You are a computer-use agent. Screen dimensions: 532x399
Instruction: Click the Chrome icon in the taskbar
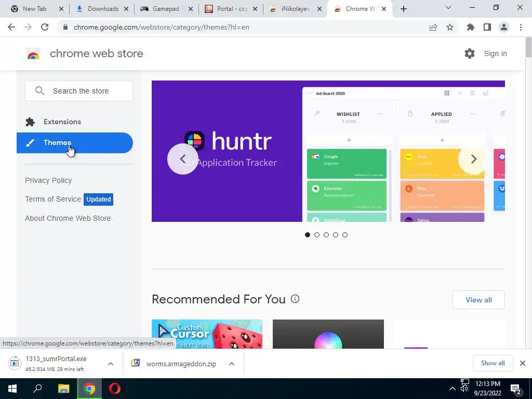(x=89, y=389)
